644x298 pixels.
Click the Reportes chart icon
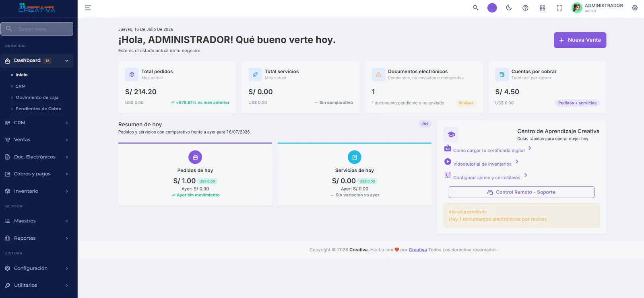8,238
